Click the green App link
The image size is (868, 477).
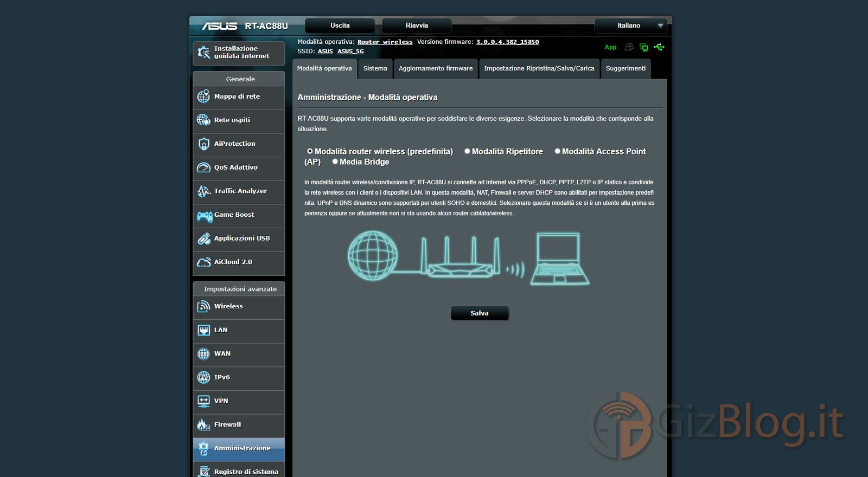[x=610, y=47]
